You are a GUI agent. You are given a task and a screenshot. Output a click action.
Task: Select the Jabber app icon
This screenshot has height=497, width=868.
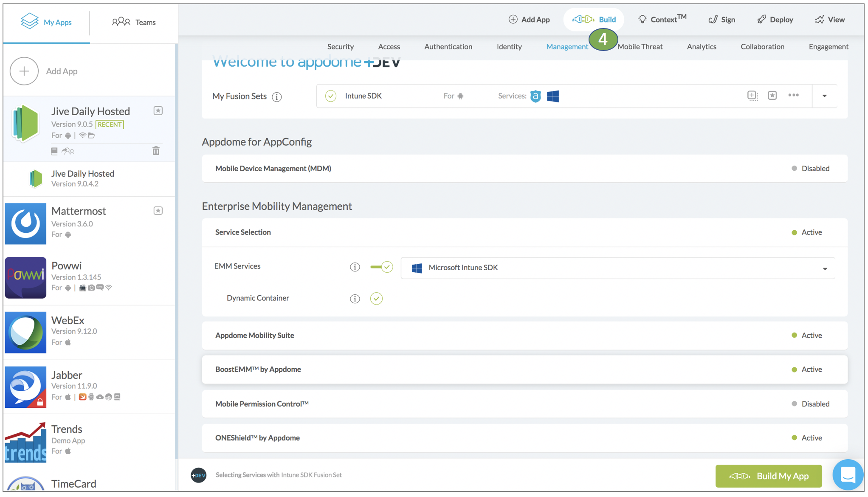(25, 387)
